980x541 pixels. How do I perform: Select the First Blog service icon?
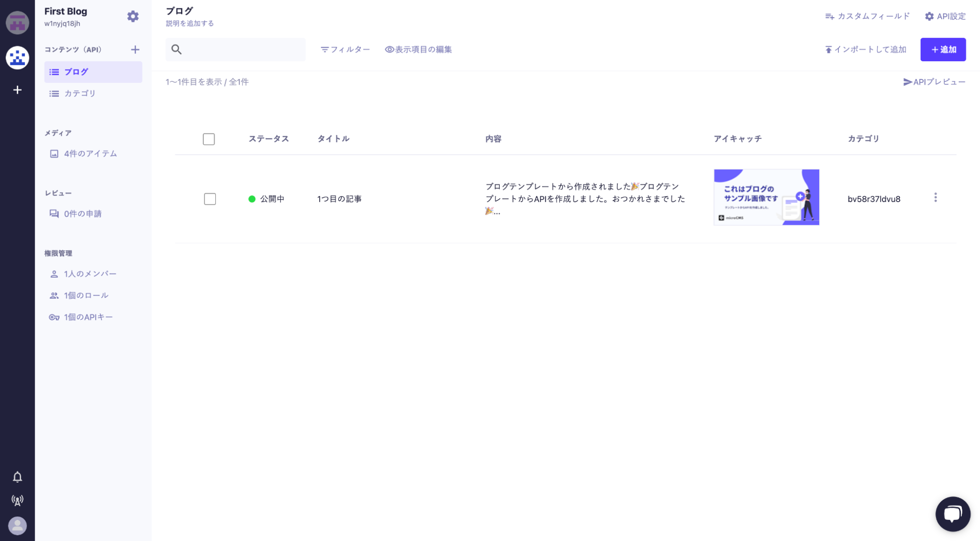click(17, 58)
